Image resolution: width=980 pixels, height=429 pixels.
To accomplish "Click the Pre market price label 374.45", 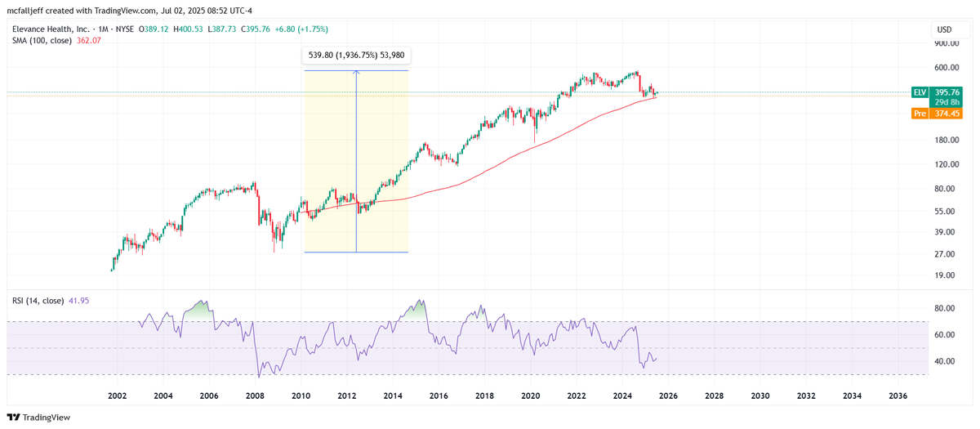I will [946, 114].
